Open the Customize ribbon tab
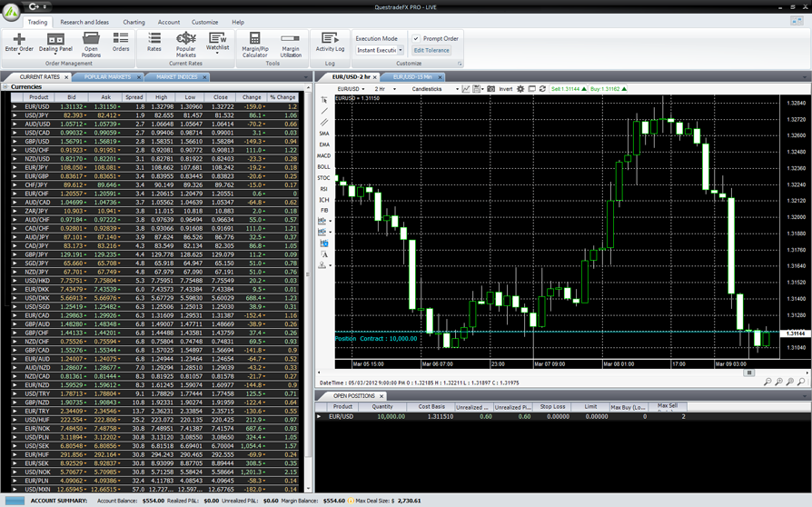Viewport: 812px width, 507px height. [x=204, y=23]
